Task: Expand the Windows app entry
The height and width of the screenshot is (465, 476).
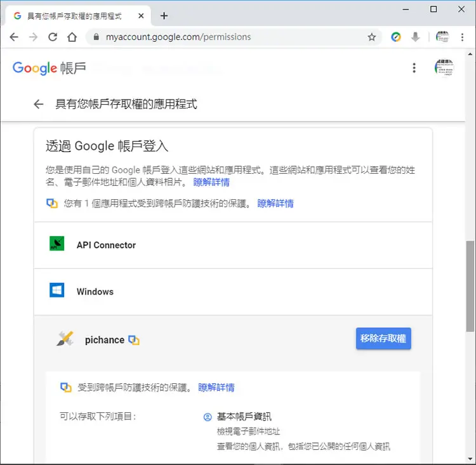Action: pos(233,292)
